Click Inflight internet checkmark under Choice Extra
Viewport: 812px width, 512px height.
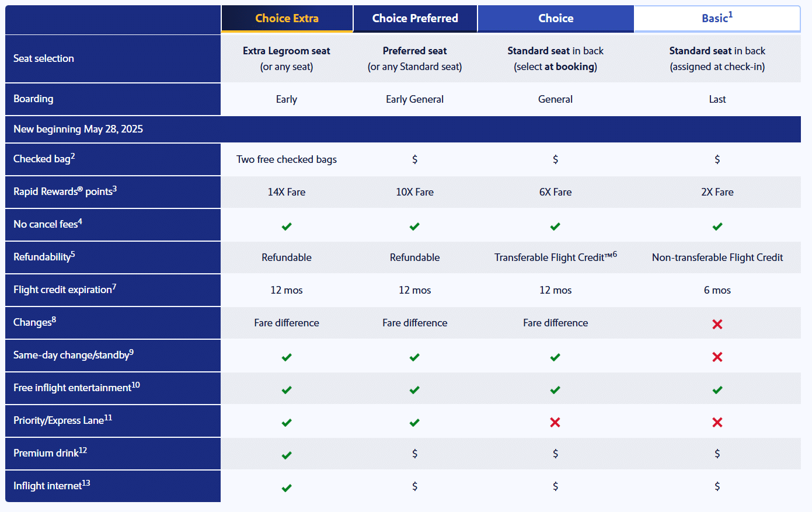tap(287, 488)
